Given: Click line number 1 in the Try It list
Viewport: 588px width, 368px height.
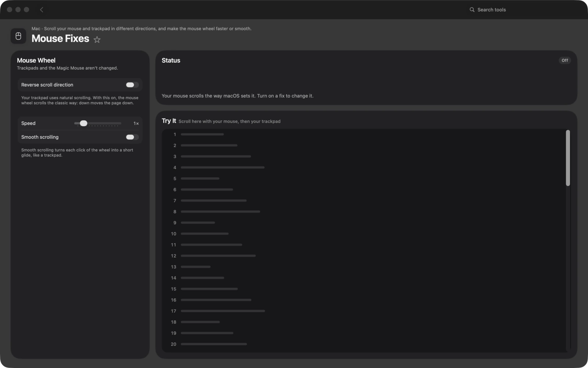Looking at the screenshot, I should 175,135.
